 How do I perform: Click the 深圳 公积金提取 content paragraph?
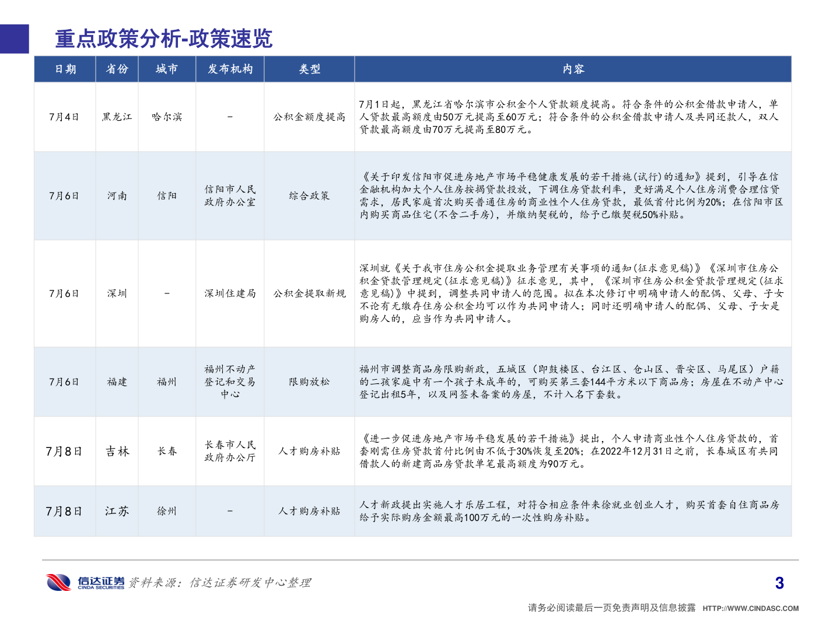pyautogui.click(x=572, y=293)
